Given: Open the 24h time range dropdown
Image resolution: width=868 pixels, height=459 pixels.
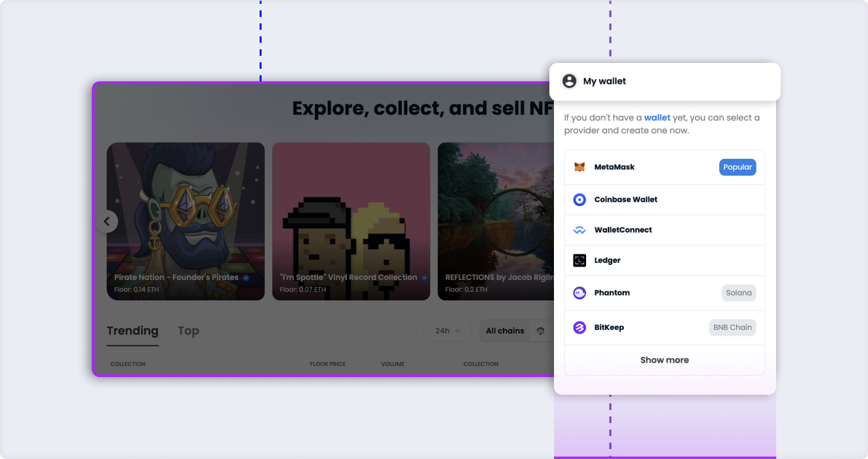Looking at the screenshot, I should [x=448, y=331].
